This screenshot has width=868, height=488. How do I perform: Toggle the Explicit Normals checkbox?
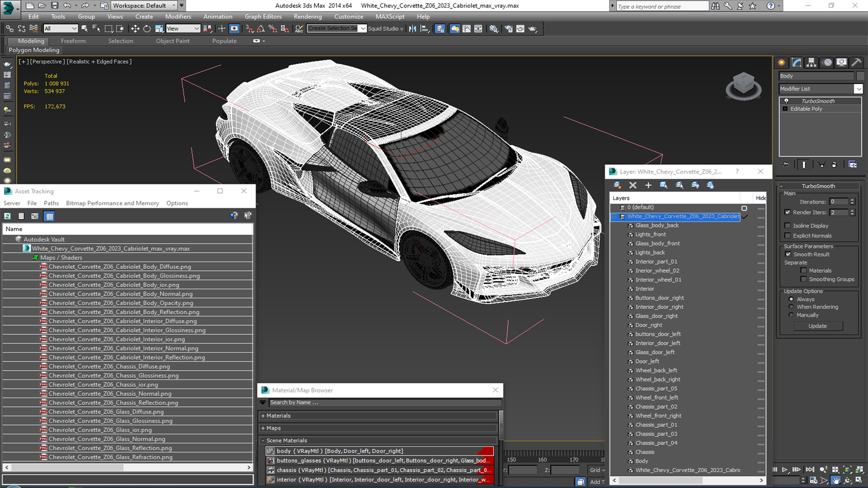(x=788, y=235)
